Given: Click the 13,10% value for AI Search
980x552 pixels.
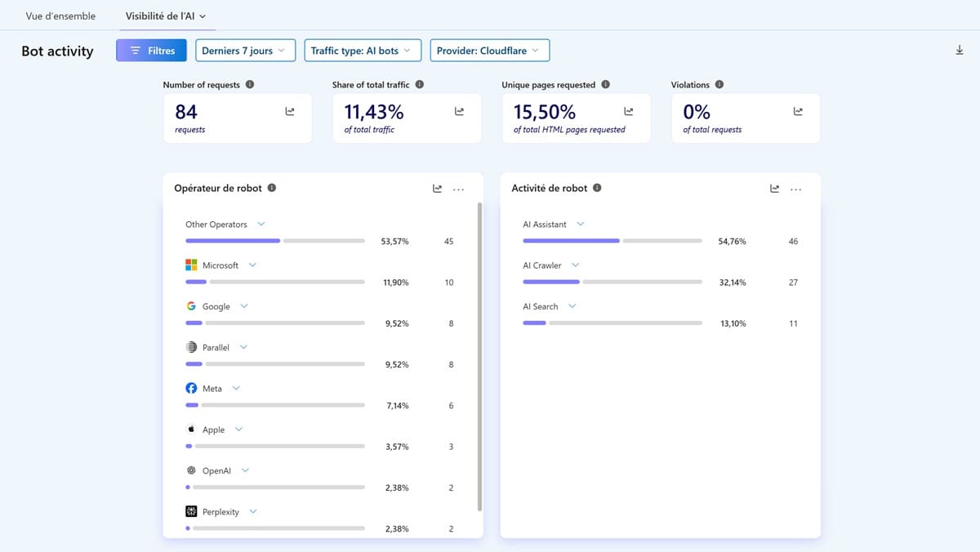Looking at the screenshot, I should point(733,323).
